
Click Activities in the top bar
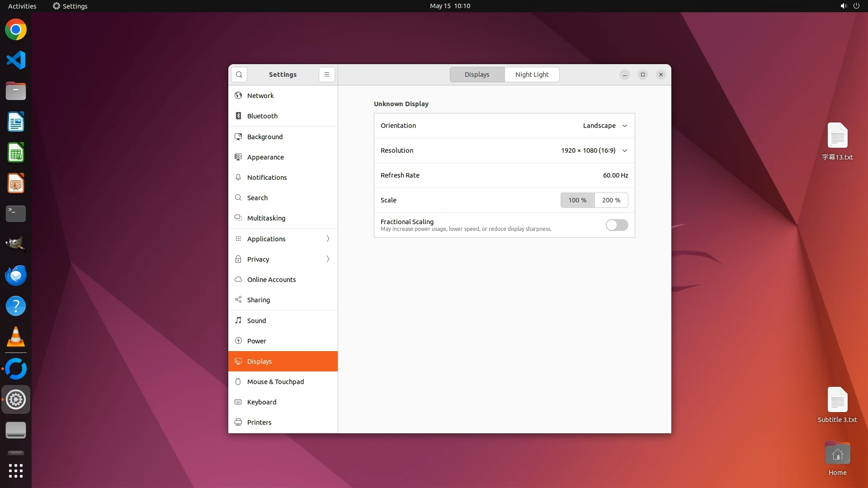22,6
